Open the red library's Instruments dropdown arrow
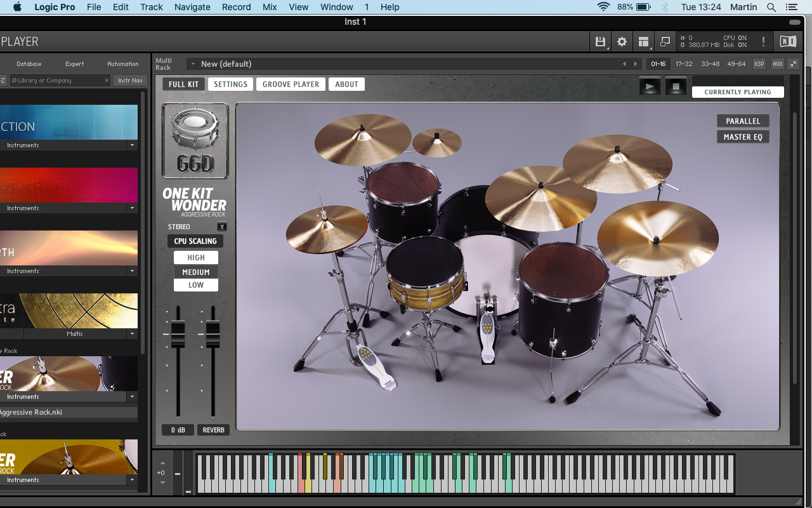This screenshot has width=812, height=508. [x=132, y=208]
